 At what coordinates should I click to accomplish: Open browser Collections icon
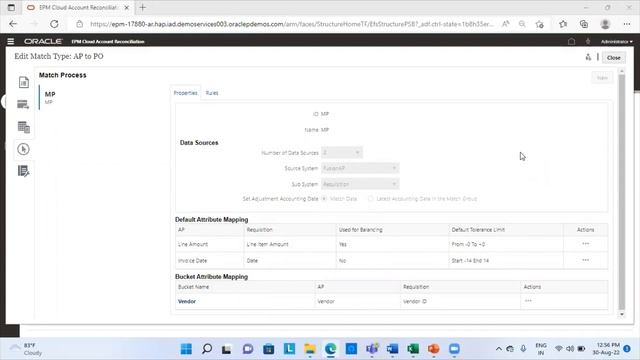(584, 24)
